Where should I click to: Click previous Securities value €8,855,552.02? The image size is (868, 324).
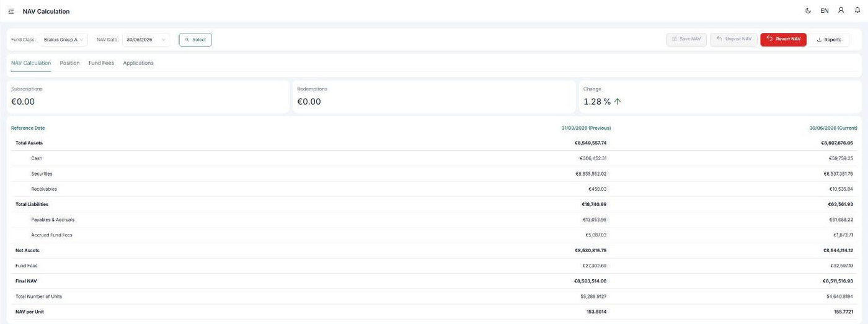point(591,174)
